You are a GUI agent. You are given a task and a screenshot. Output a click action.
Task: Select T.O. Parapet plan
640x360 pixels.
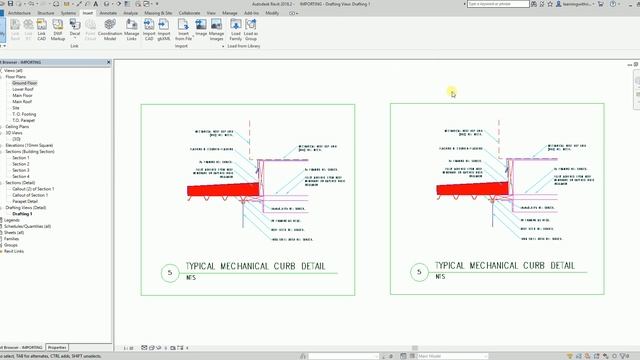coord(24,120)
